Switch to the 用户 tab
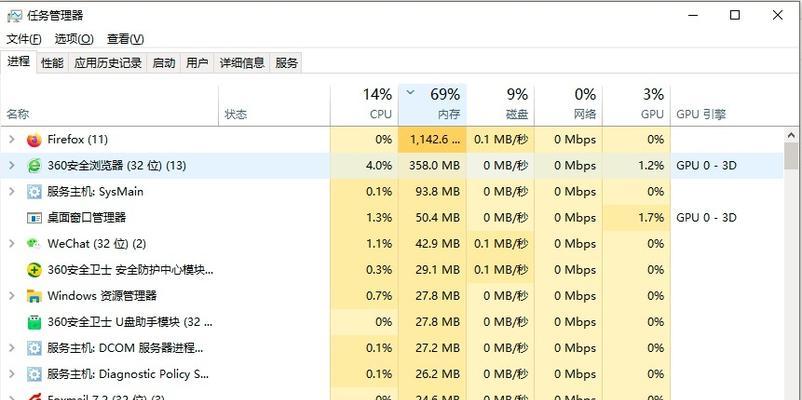This screenshot has width=802, height=400. point(197,63)
